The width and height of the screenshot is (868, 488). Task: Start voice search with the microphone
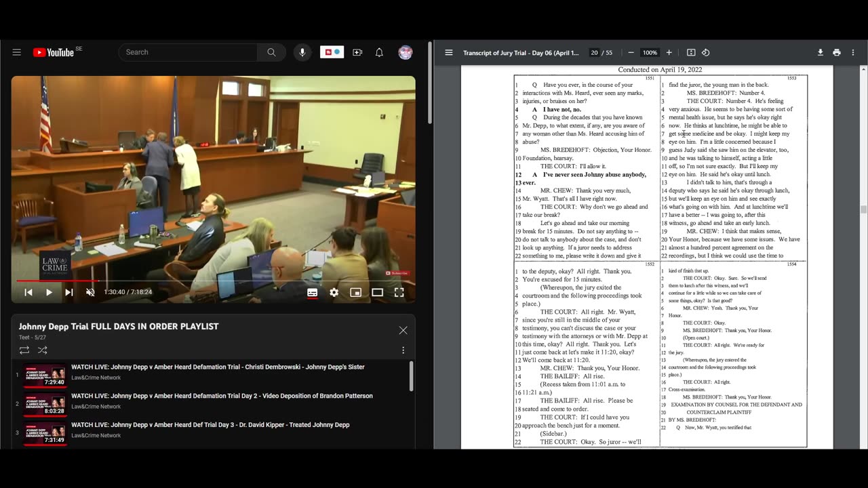pos(302,52)
